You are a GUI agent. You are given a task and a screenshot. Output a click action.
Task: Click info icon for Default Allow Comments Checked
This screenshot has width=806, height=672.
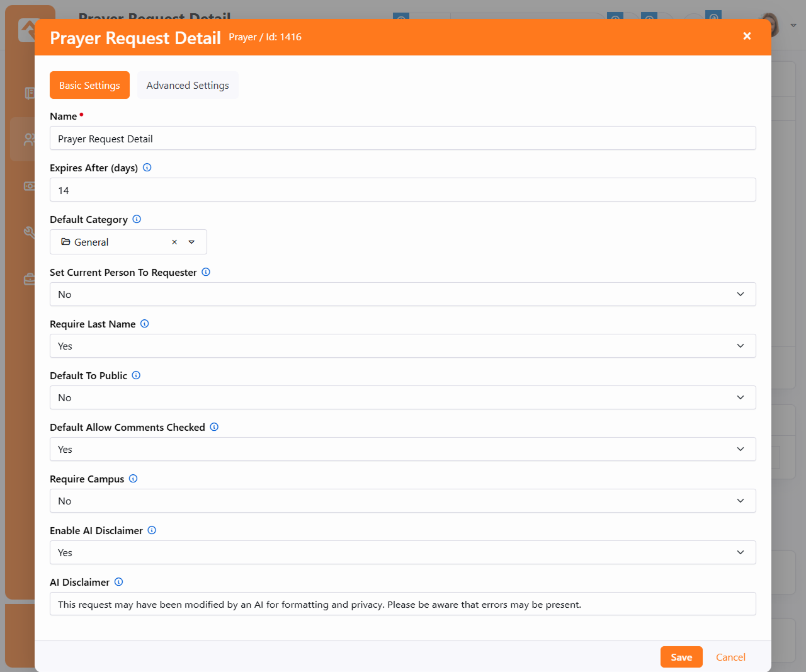(214, 427)
